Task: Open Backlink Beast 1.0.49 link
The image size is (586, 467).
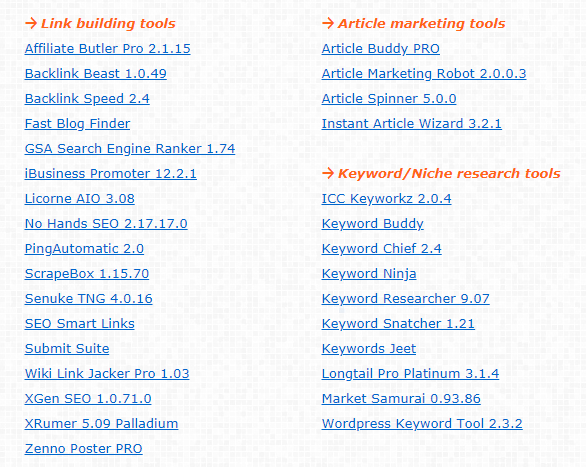Action: 96,74
